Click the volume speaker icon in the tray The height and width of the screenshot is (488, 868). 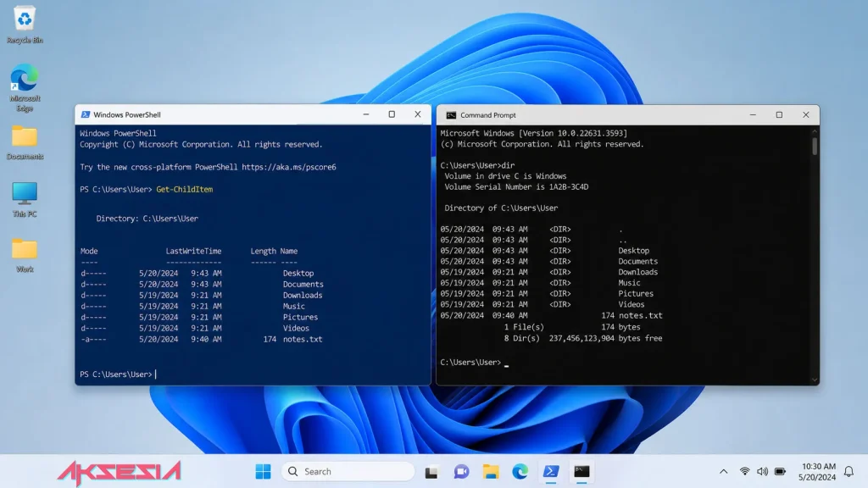(762, 471)
